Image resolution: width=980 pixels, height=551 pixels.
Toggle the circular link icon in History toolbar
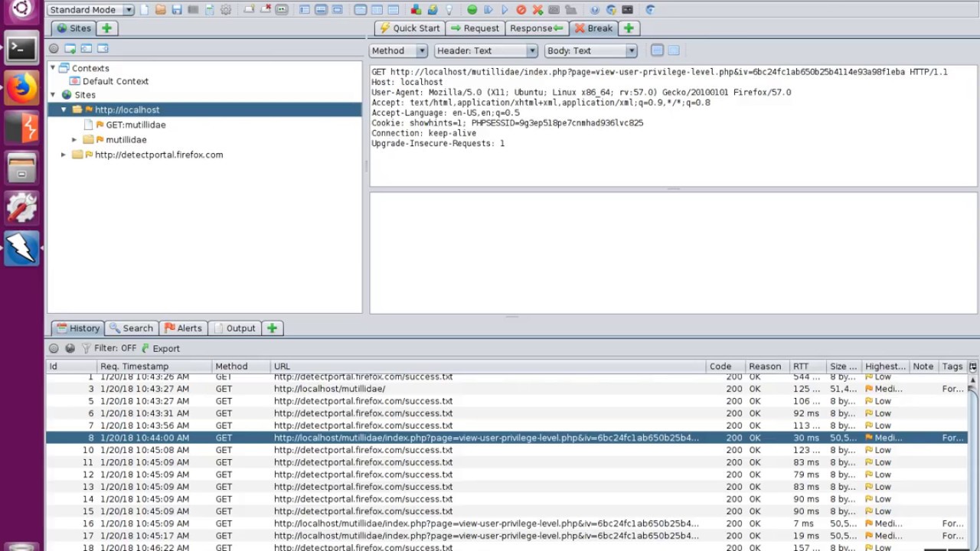click(x=54, y=348)
